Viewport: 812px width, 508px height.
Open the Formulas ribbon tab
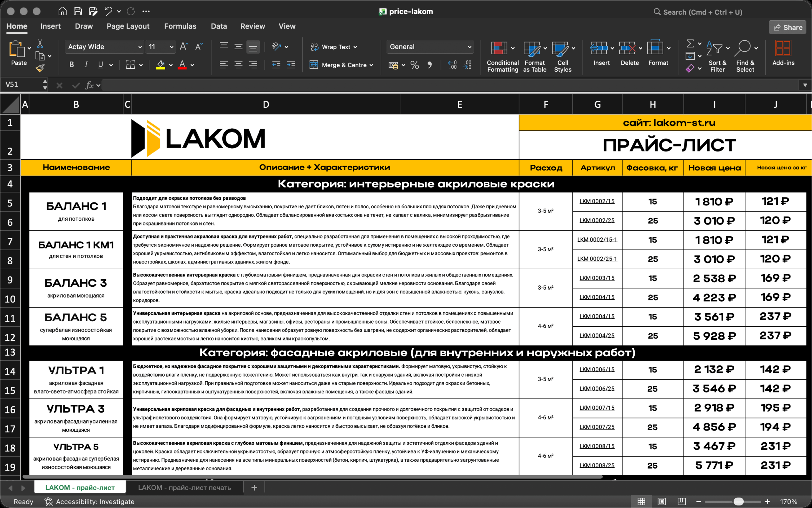[180, 26]
